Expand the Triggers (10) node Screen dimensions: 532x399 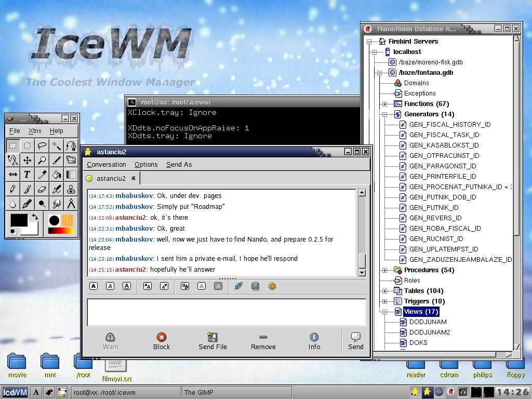coord(384,301)
